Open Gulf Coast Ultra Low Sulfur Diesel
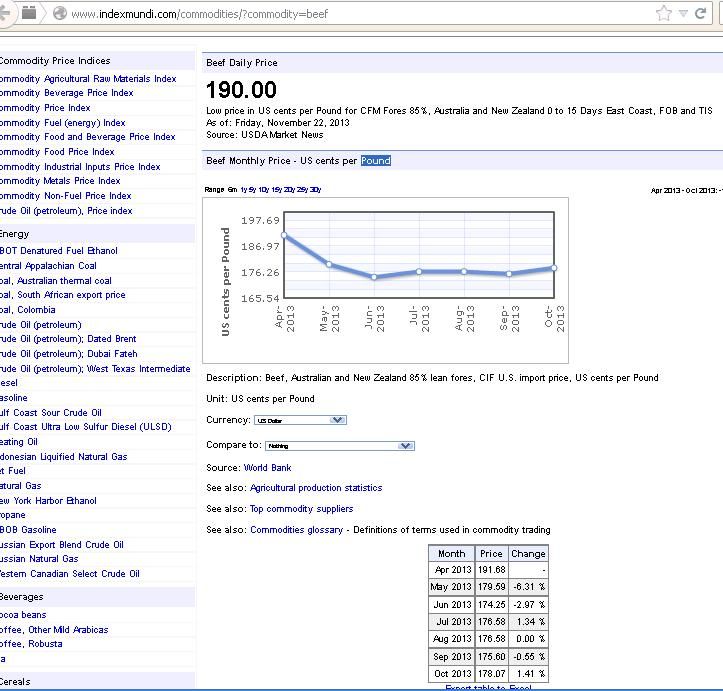Image resolution: width=723 pixels, height=691 pixels. 86,427
